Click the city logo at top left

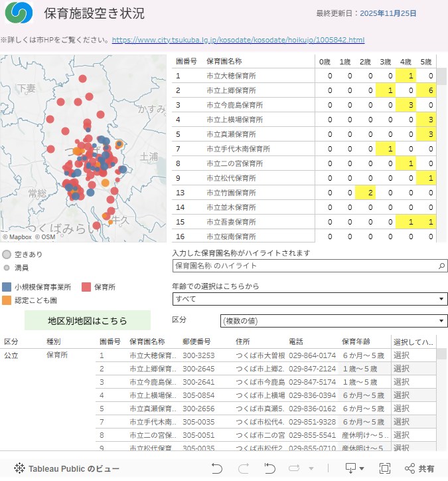pos(19,14)
